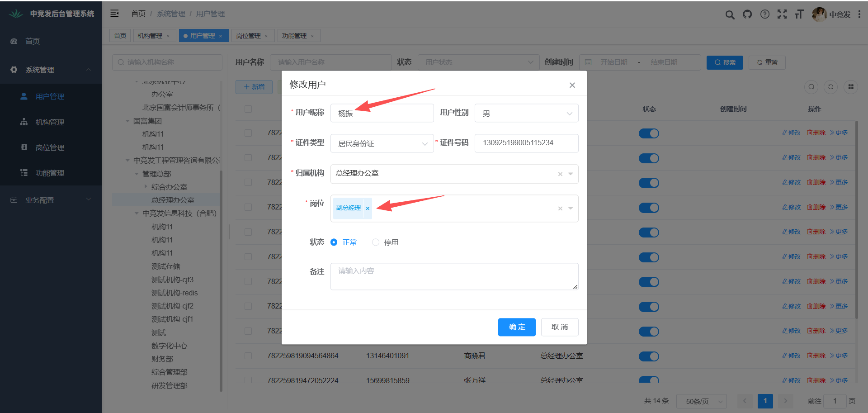Screen dimensions: 868x413
Task: Open the font size setting icon
Action: pos(799,14)
